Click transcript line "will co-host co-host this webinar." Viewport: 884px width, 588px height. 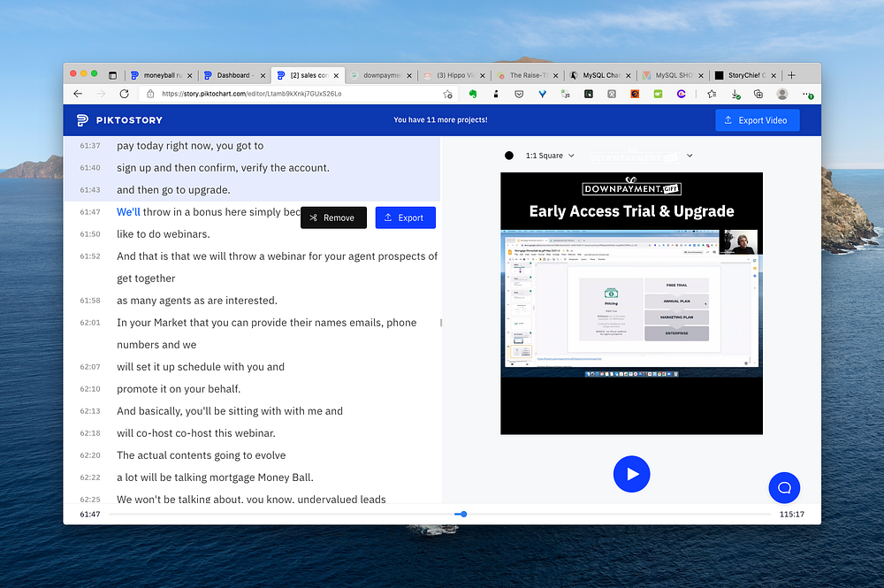point(196,433)
